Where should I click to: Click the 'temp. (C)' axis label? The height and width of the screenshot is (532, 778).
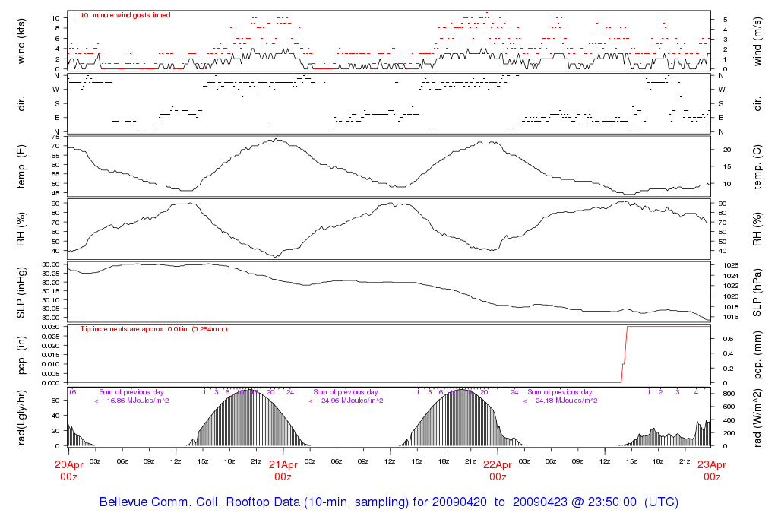point(757,166)
